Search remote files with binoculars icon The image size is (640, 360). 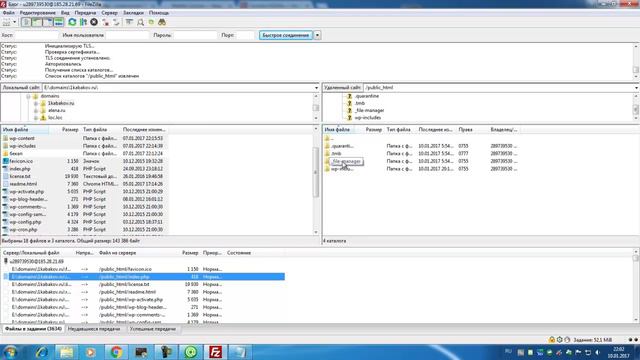click(162, 22)
